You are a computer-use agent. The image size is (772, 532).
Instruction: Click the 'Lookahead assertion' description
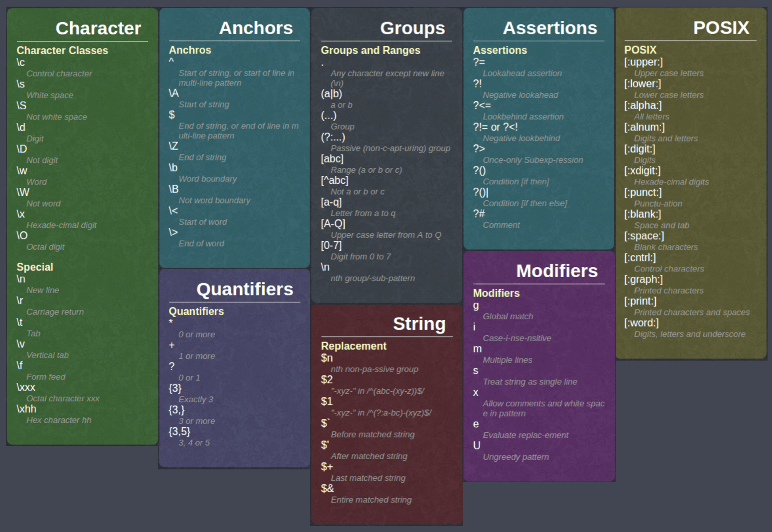[x=522, y=74]
